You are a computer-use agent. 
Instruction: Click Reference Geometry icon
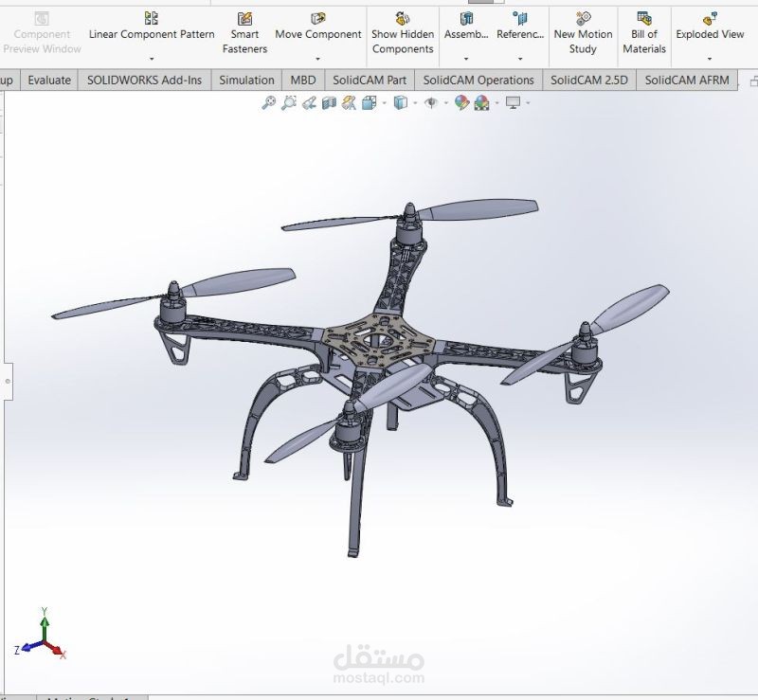pos(520,18)
